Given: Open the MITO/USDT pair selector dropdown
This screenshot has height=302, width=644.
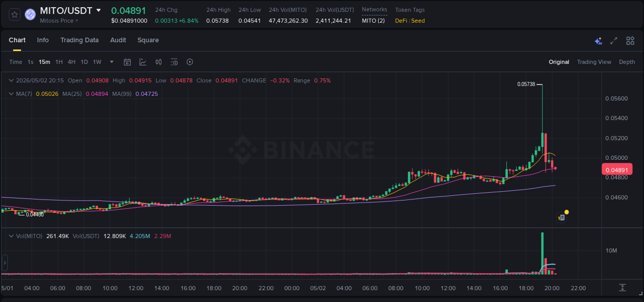Looking at the screenshot, I should click(98, 10).
